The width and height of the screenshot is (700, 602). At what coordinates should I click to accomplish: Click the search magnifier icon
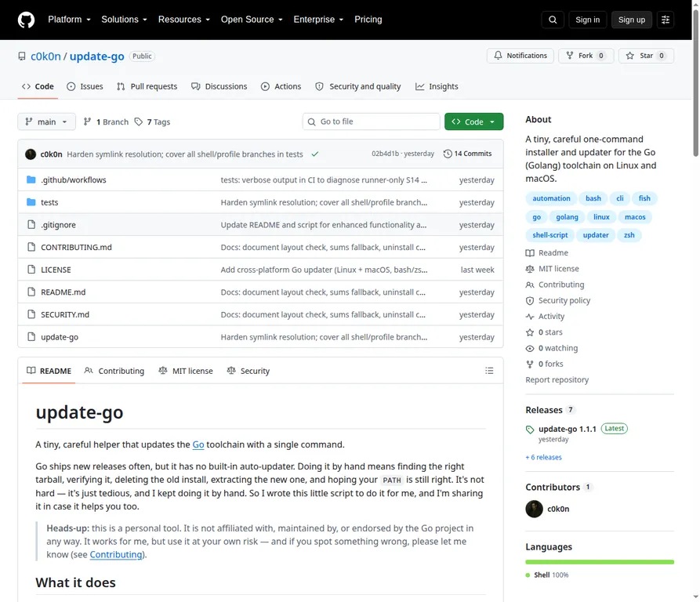tap(553, 20)
